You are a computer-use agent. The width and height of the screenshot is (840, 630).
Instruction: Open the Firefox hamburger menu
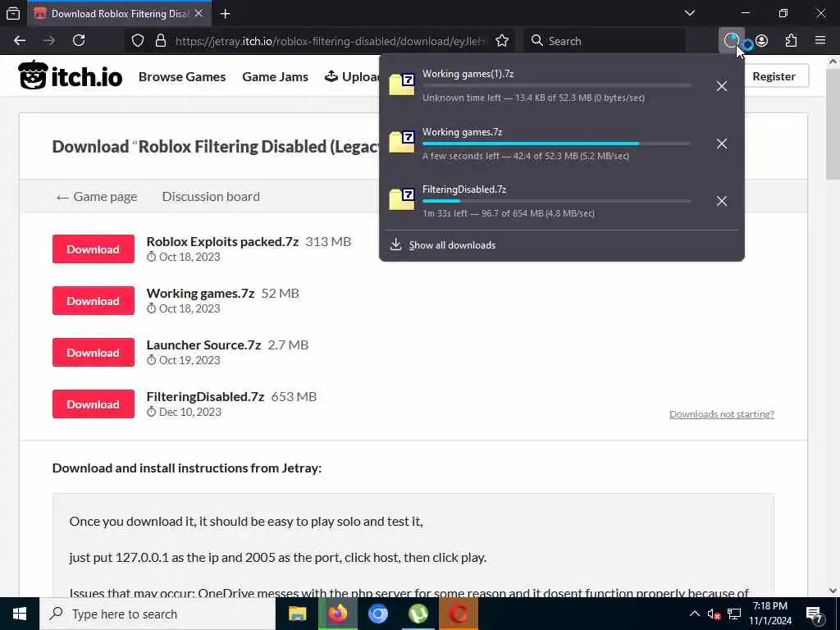click(820, 41)
